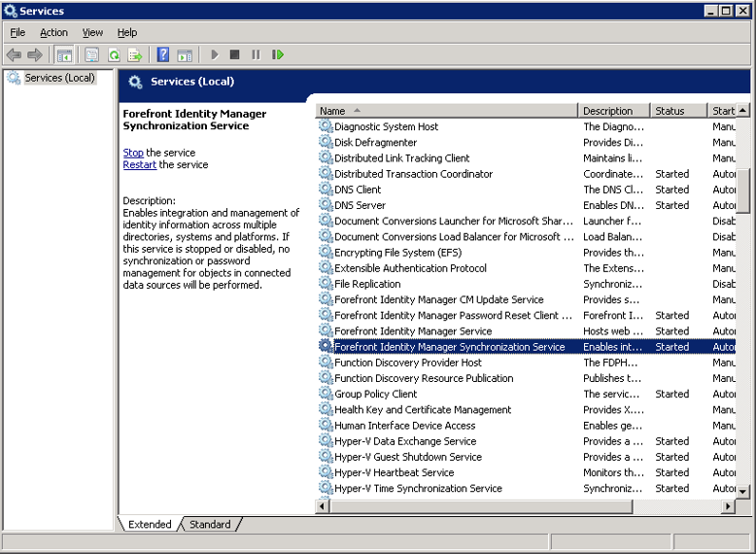Click the Stop Service square icon
Image resolution: width=756 pixels, height=554 pixels.
click(235, 54)
